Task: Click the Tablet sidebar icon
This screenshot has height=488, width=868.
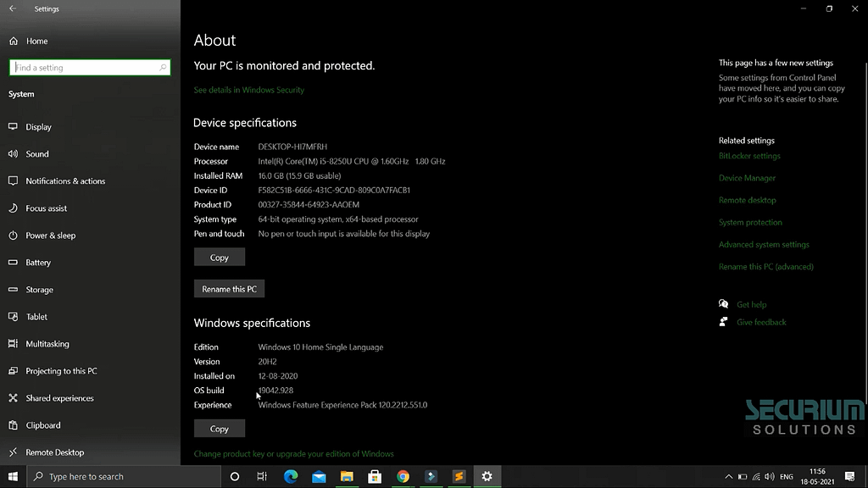Action: [13, 317]
